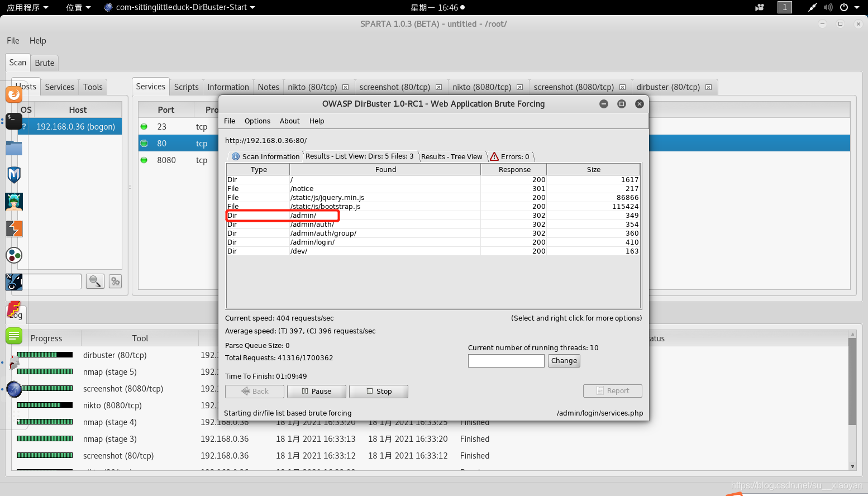Open DirBuster Scan Information tab
868x496 pixels.
pos(265,157)
